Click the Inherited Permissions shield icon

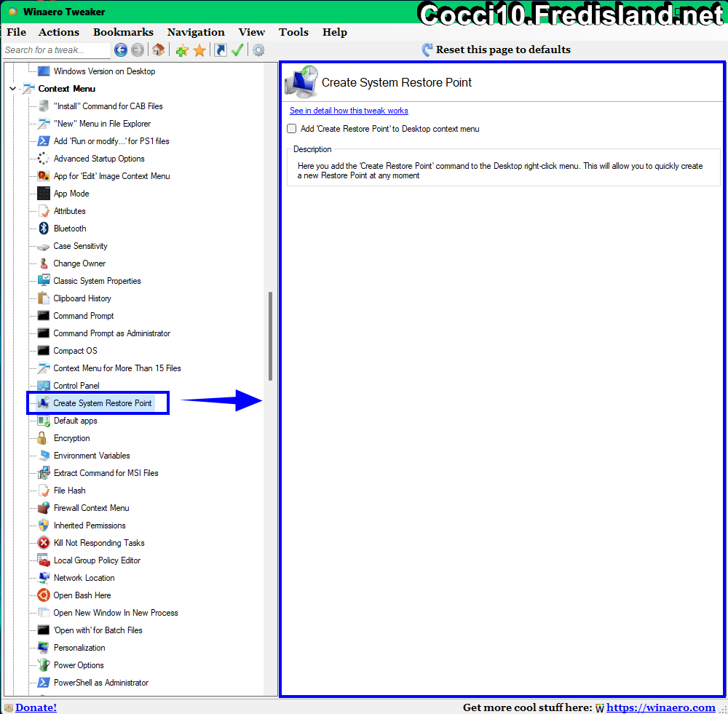(44, 525)
